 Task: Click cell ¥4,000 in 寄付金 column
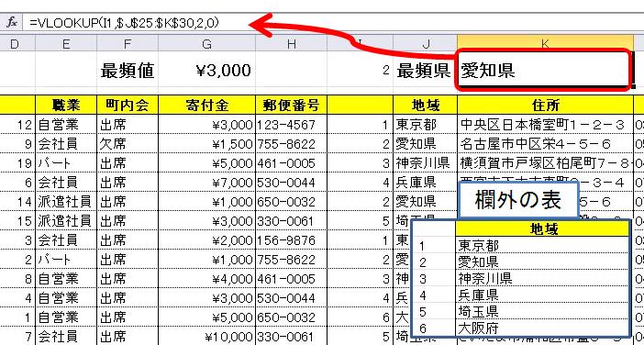point(207,279)
